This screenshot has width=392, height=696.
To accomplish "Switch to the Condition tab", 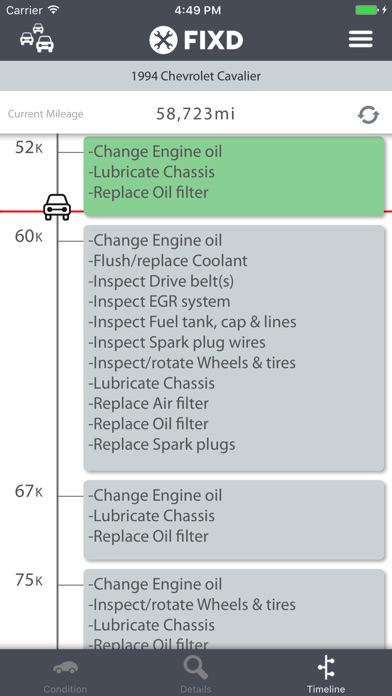I will (x=65, y=676).
